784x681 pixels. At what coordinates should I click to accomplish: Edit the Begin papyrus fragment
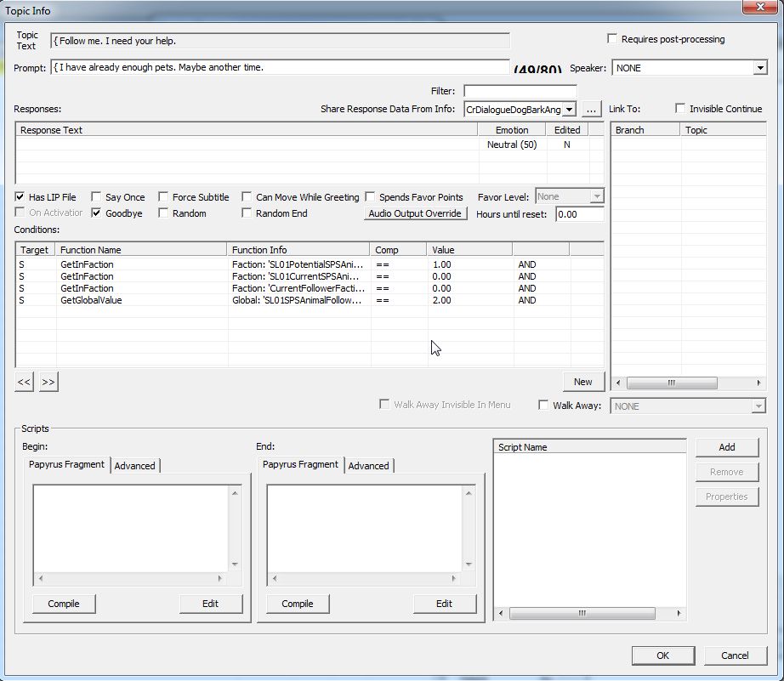click(x=211, y=604)
